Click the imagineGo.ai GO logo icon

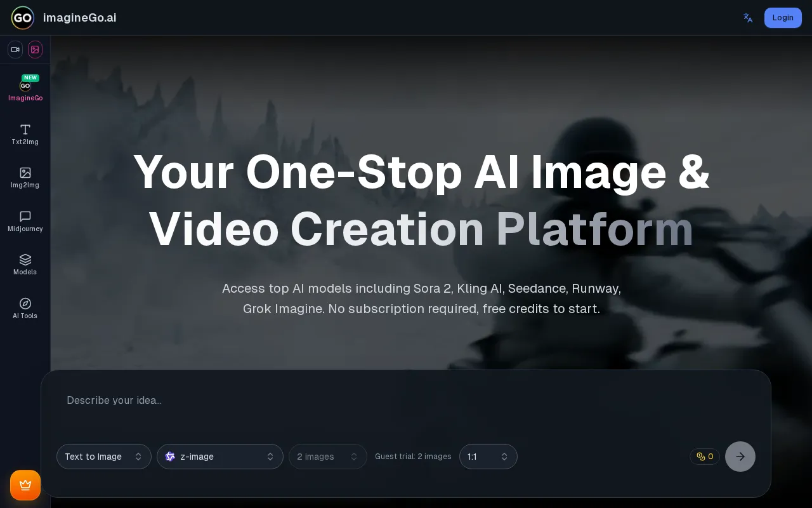point(23,18)
